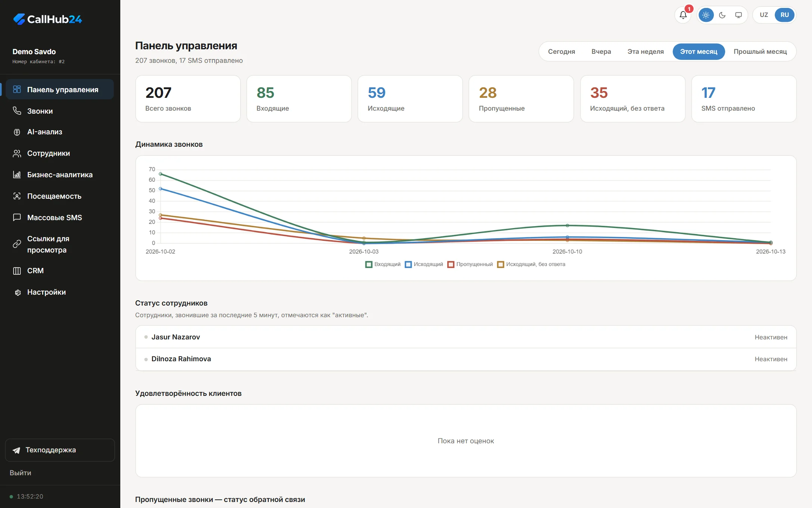This screenshot has width=812, height=508.
Task: Open Звонки phone icon in sidebar
Action: [17, 111]
